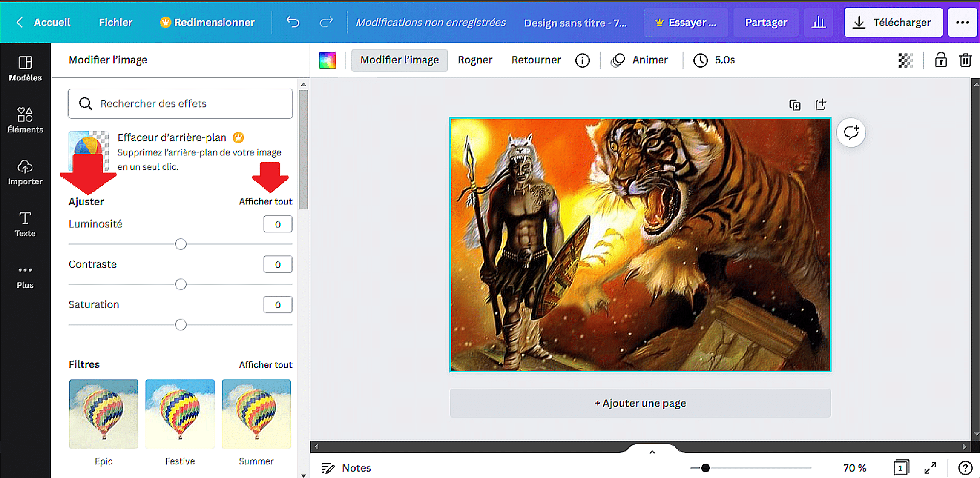Rename the design title 'Design sans titre'
The image size is (980, 478).
point(575,23)
